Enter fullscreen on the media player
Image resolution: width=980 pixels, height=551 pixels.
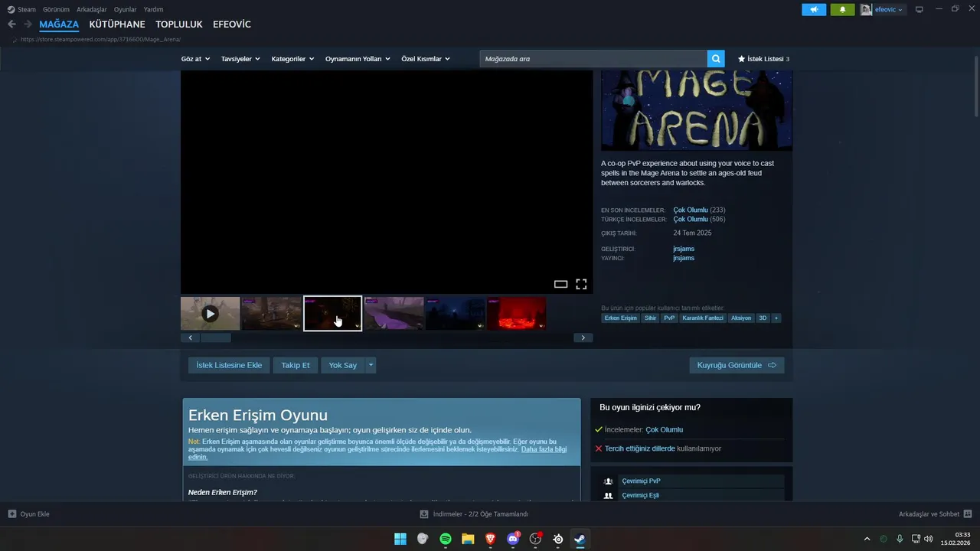click(581, 284)
